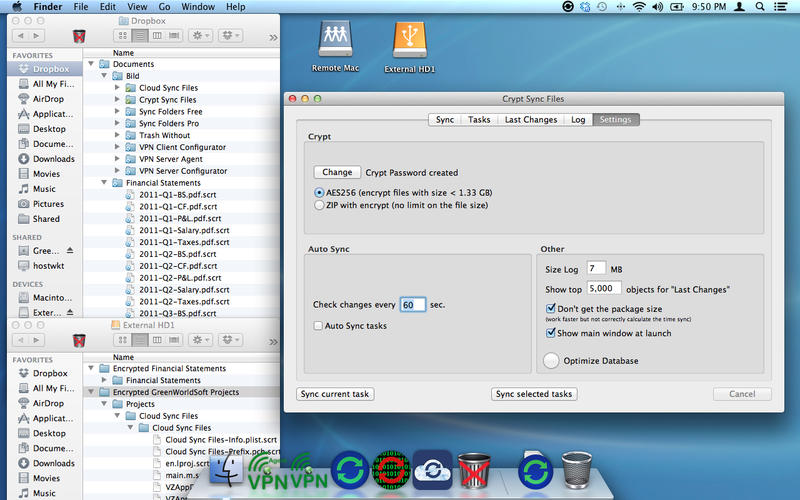800x500 pixels.
Task: Collapse the Documents folder in Dropbox window
Action: pyautogui.click(x=91, y=64)
